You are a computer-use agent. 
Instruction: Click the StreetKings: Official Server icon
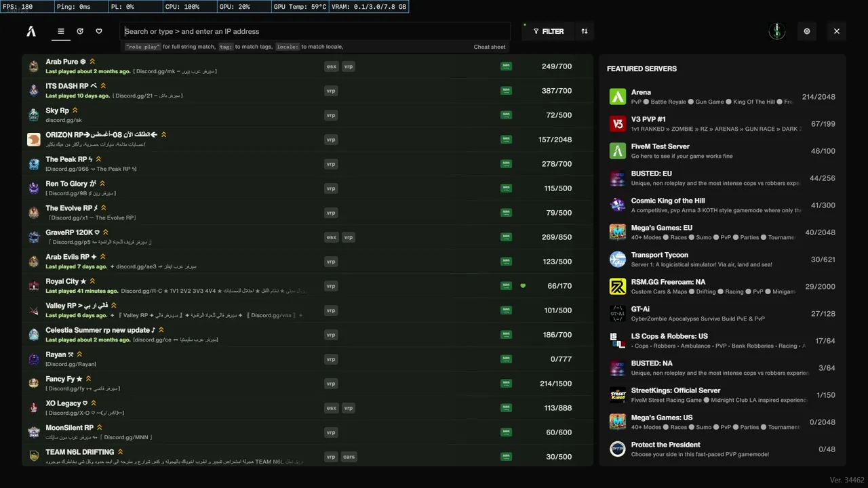[618, 395]
